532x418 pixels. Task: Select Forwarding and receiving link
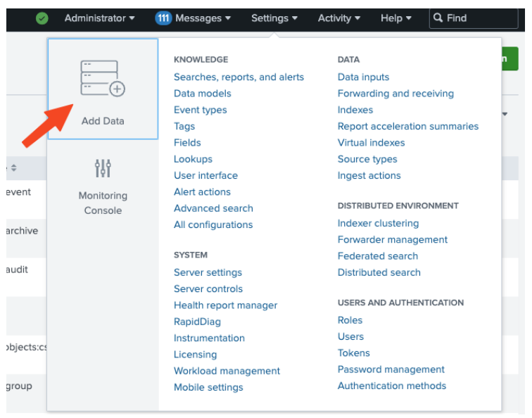395,94
